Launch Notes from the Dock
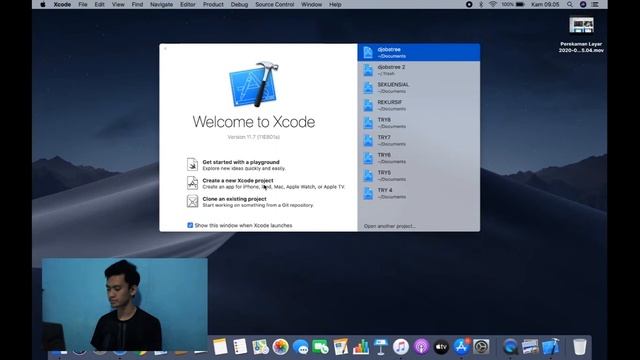640x360 pixels. pos(220,347)
